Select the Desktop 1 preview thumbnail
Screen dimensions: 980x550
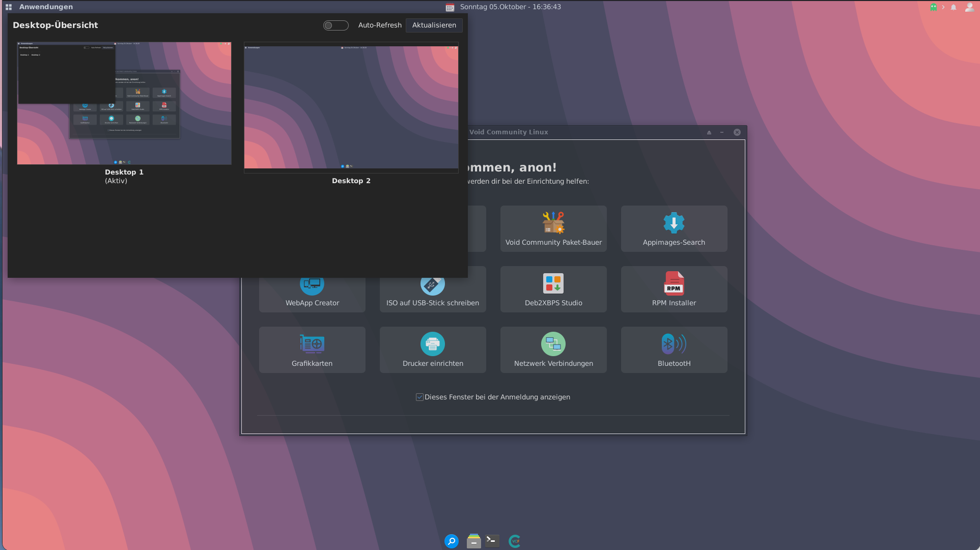coord(124,103)
